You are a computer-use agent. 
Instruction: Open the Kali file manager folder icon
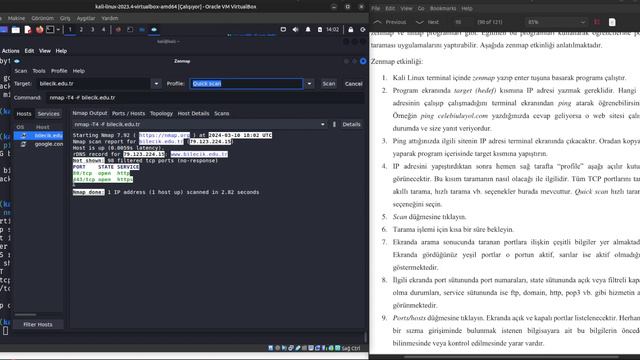16,29
